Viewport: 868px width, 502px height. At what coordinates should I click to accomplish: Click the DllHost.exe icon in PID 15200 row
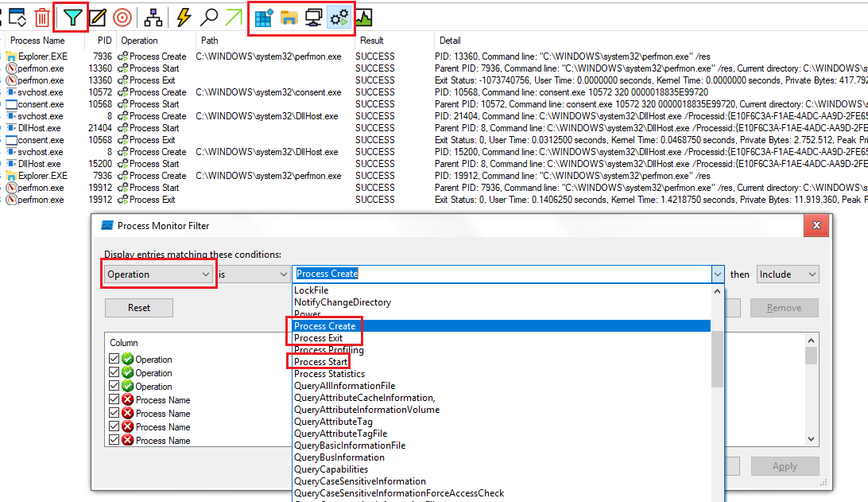click(11, 164)
